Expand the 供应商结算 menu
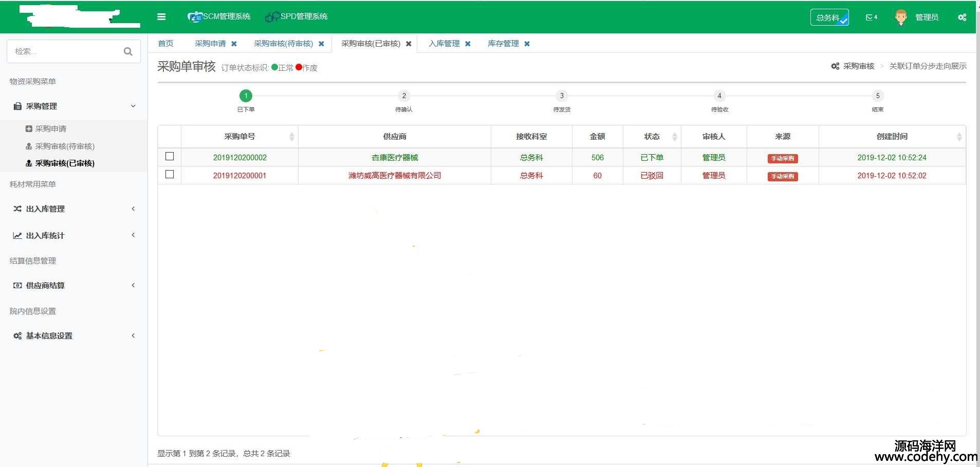The height and width of the screenshot is (467, 980). click(74, 285)
